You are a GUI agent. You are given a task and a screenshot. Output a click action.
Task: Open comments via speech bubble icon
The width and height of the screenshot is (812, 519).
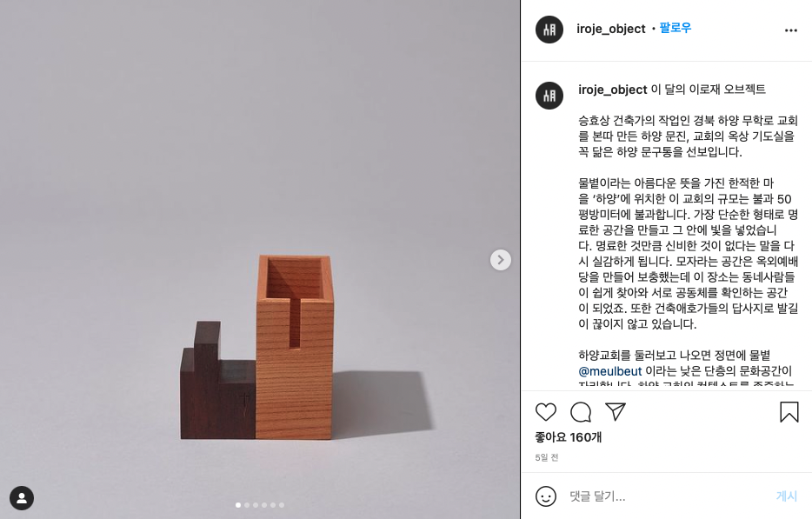581,412
